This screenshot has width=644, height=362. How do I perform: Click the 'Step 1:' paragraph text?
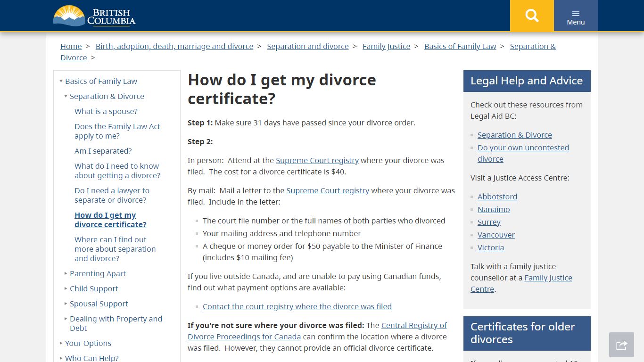(x=302, y=123)
